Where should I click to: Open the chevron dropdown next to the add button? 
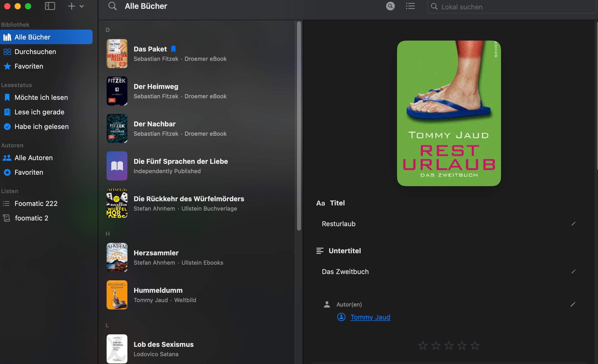click(82, 6)
